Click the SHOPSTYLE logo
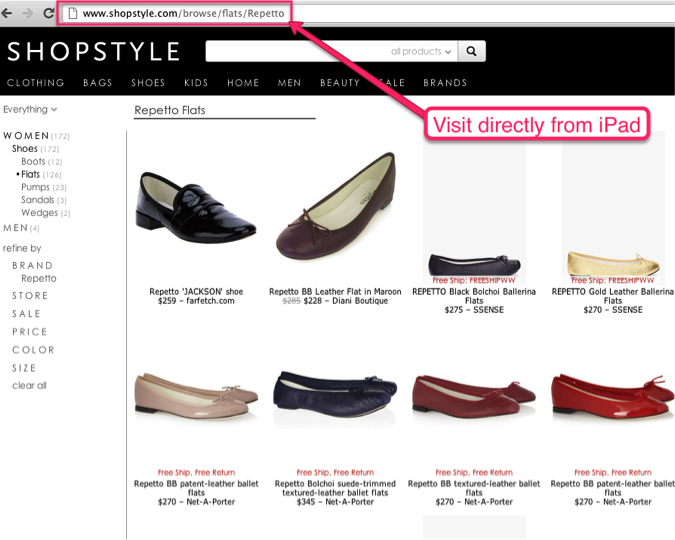The width and height of the screenshot is (675, 540). point(93,52)
